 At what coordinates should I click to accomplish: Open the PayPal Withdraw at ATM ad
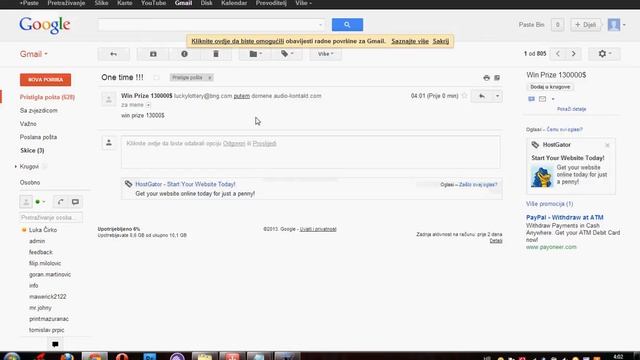[564, 218]
